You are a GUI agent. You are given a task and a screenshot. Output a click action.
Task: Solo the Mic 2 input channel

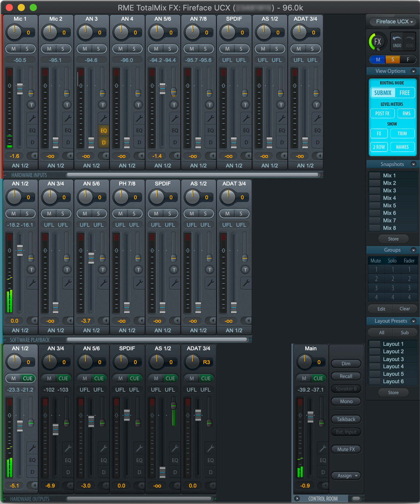63,49
